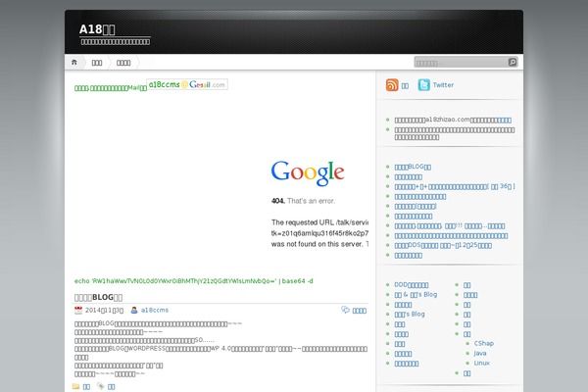Click the comment bubble icon on the post

(345, 310)
